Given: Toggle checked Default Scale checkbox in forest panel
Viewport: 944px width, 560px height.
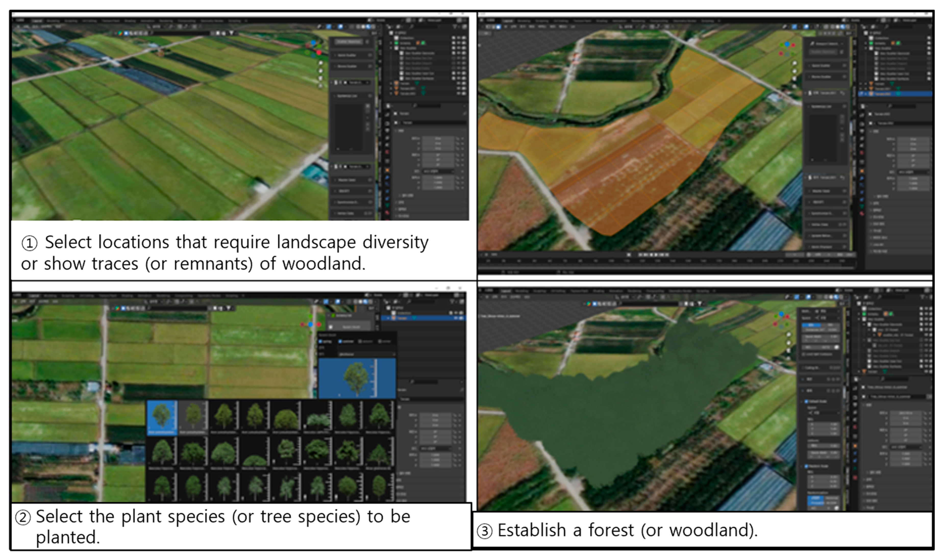Looking at the screenshot, I should coord(806,401).
